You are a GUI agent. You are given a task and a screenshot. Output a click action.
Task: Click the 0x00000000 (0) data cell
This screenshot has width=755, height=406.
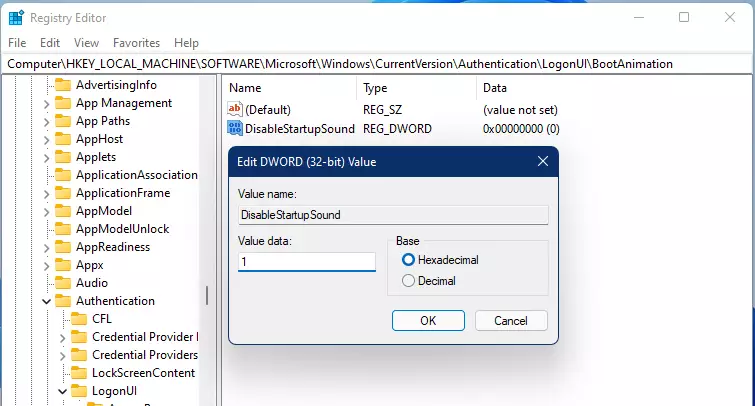521,129
